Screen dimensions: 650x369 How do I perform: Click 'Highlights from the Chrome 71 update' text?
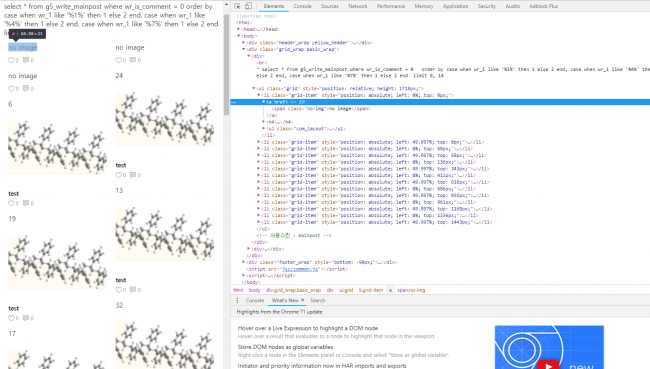(279, 312)
